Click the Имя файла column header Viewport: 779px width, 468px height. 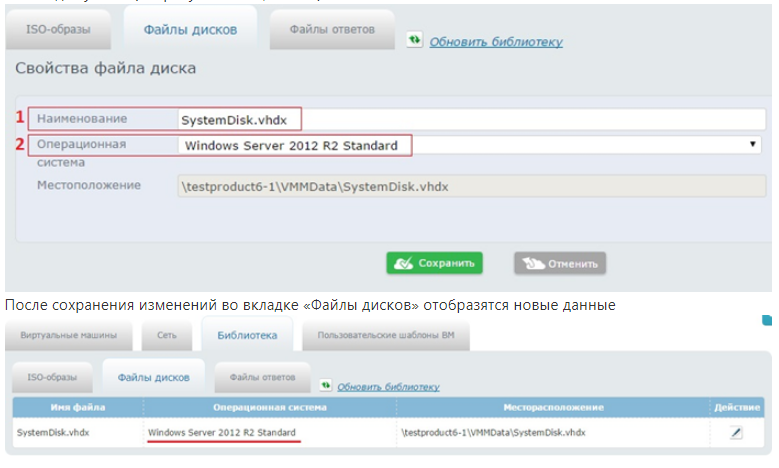[77, 407]
